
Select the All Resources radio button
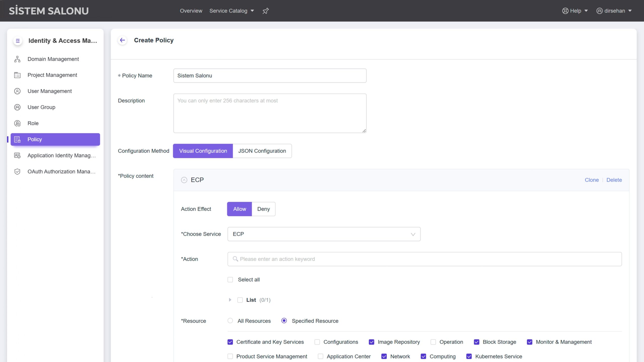[x=230, y=321]
